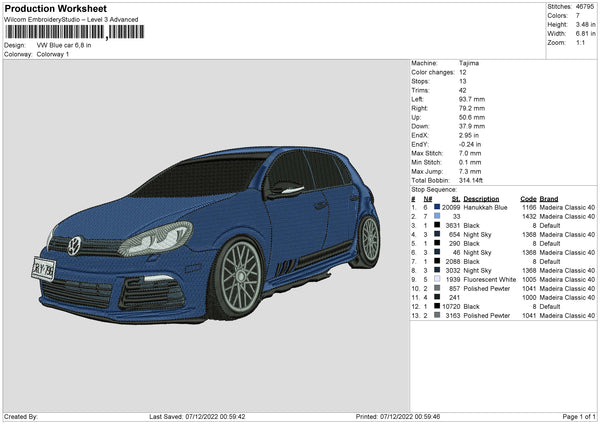This screenshot has height=424, width=600.
Task: Click the Page 1 of 1 indicator
Action: (x=577, y=417)
